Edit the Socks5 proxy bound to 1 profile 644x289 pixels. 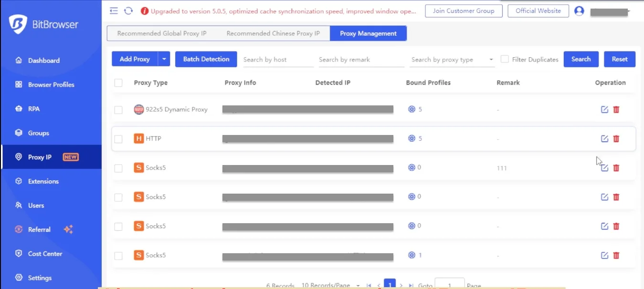click(604, 255)
